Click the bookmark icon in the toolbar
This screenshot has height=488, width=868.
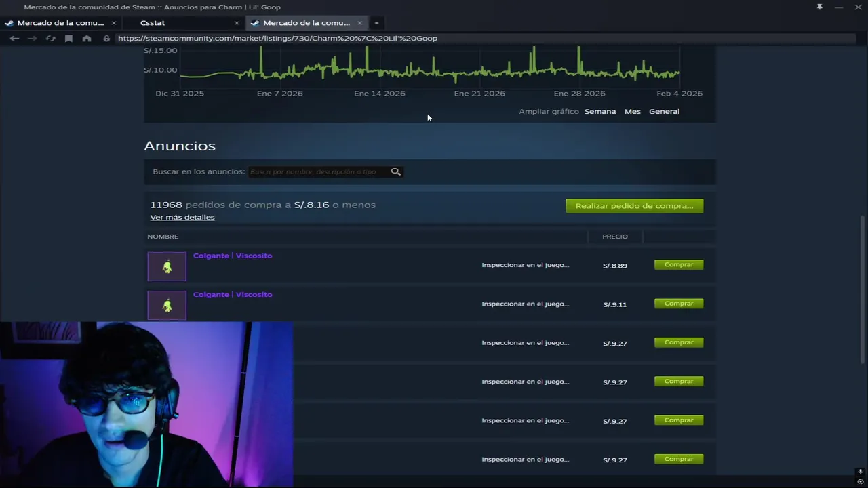pyautogui.click(x=68, y=39)
